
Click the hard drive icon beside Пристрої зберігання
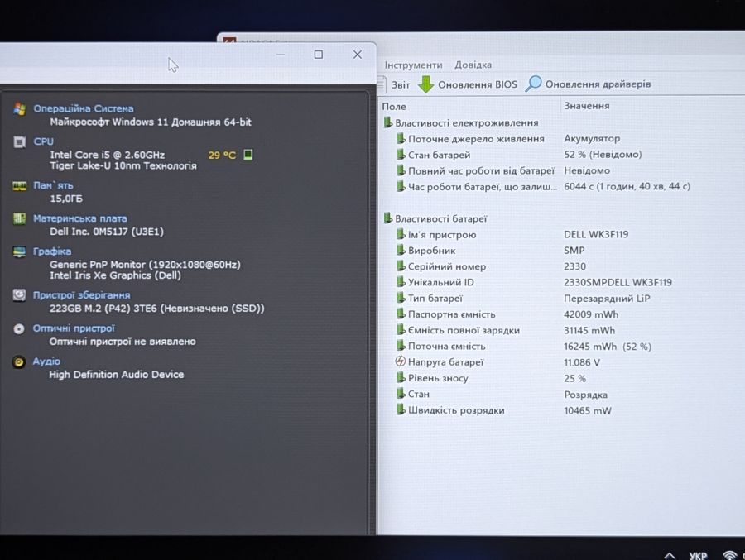[x=19, y=295]
